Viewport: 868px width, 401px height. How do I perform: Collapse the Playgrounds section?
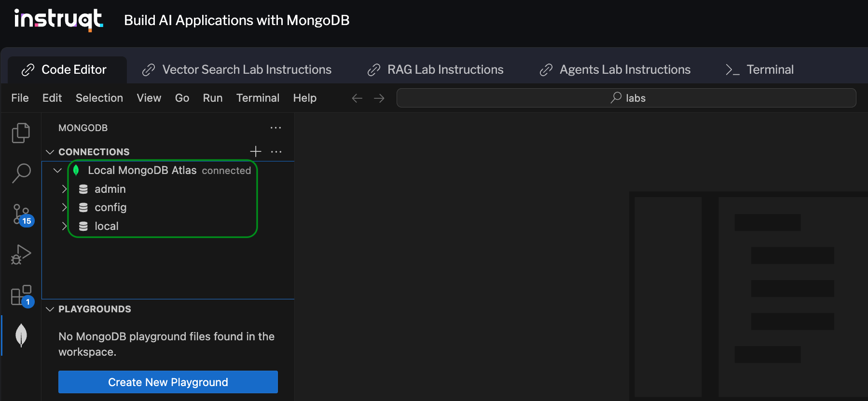pos(50,309)
